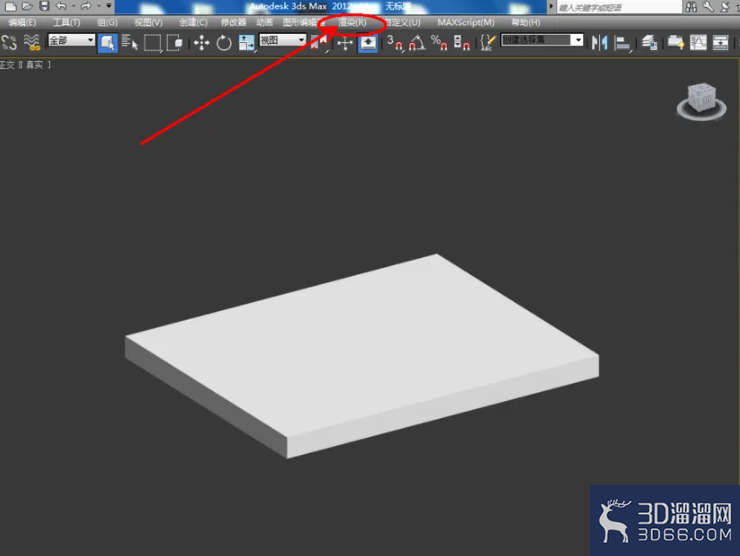The width and height of the screenshot is (740, 556).
Task: Select the white box object in viewport
Action: (362, 354)
